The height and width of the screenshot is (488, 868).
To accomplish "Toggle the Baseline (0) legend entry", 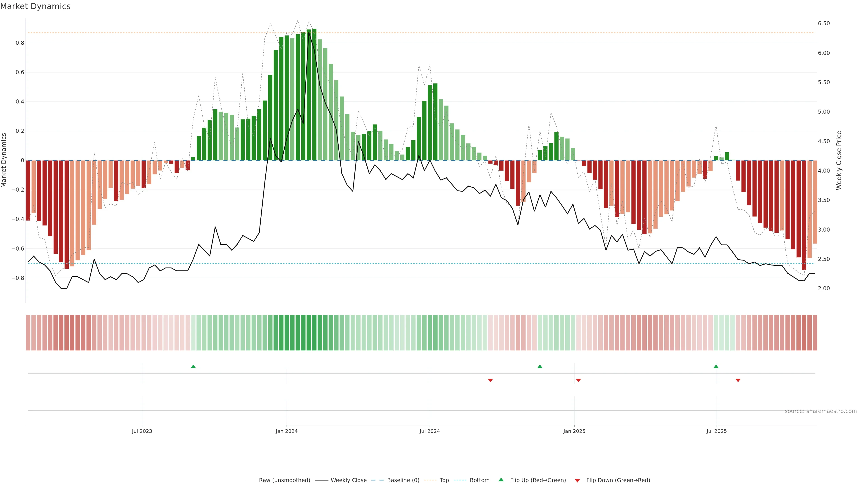I will [403, 480].
